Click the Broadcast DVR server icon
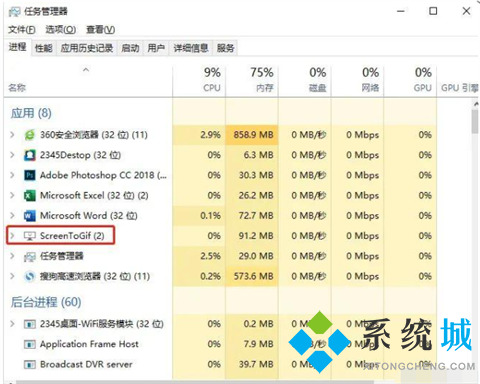Viewport: 480px width, 384px height. (30, 364)
